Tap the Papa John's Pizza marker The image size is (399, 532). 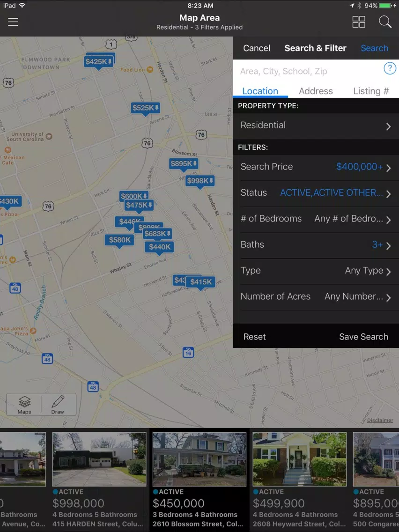33,331
